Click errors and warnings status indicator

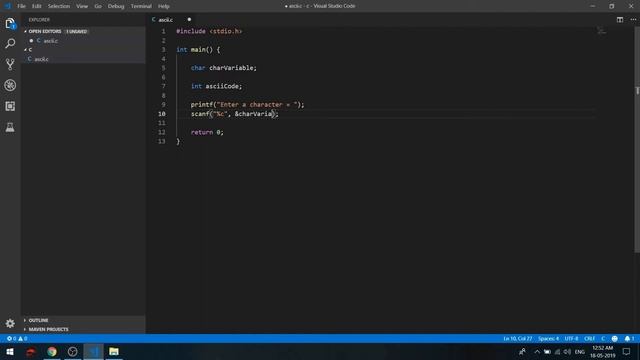coord(17,338)
